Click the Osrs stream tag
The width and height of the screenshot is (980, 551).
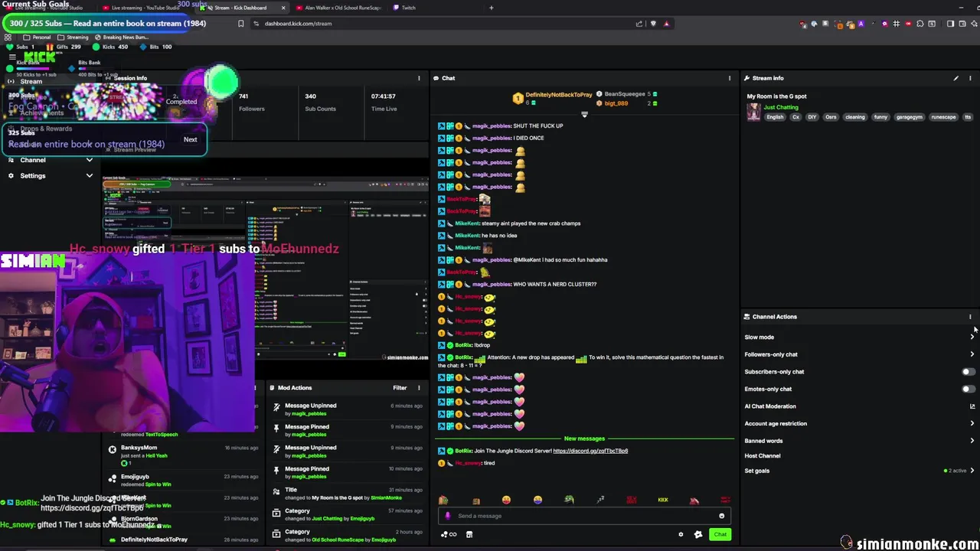pos(831,117)
